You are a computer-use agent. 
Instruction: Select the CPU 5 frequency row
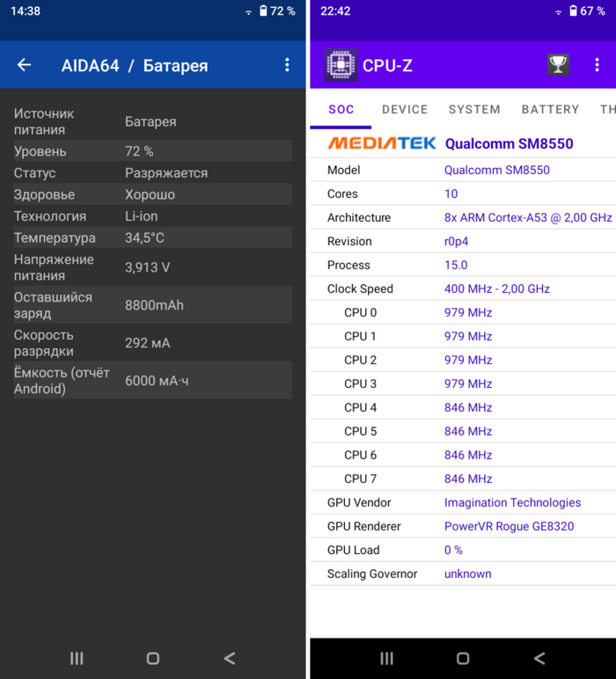coord(463,431)
